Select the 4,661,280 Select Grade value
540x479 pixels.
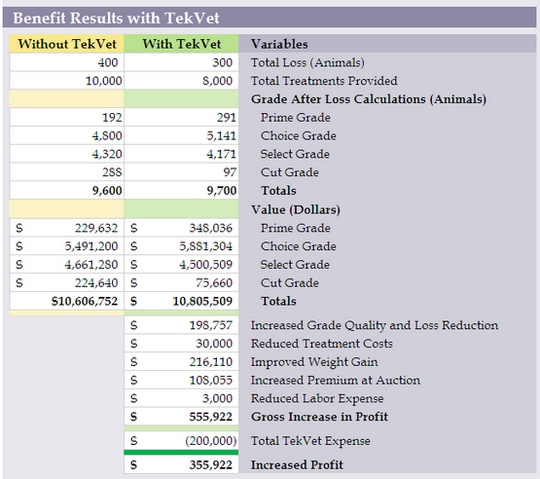point(67,264)
